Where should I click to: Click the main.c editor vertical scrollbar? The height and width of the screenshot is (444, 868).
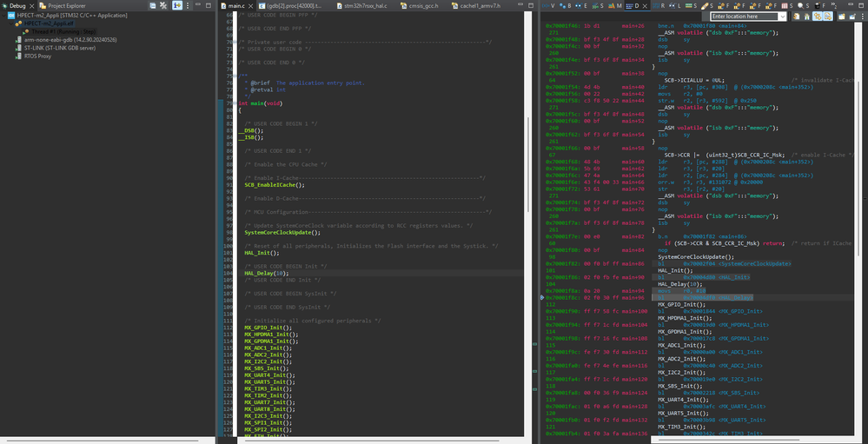[528, 164]
